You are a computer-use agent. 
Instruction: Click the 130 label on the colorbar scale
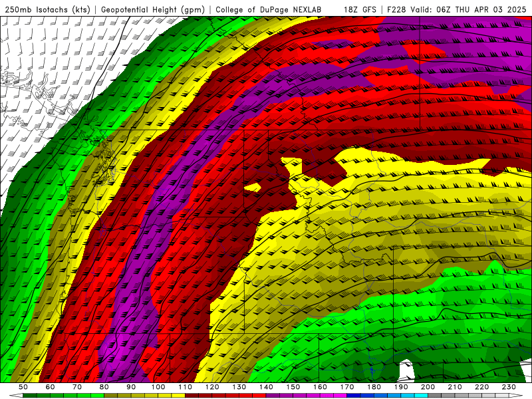(239, 387)
